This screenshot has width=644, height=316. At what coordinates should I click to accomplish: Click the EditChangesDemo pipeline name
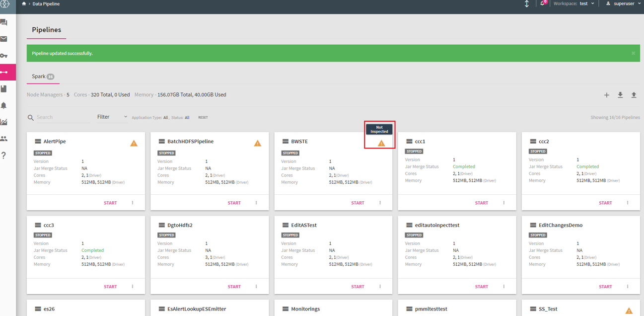pyautogui.click(x=561, y=225)
